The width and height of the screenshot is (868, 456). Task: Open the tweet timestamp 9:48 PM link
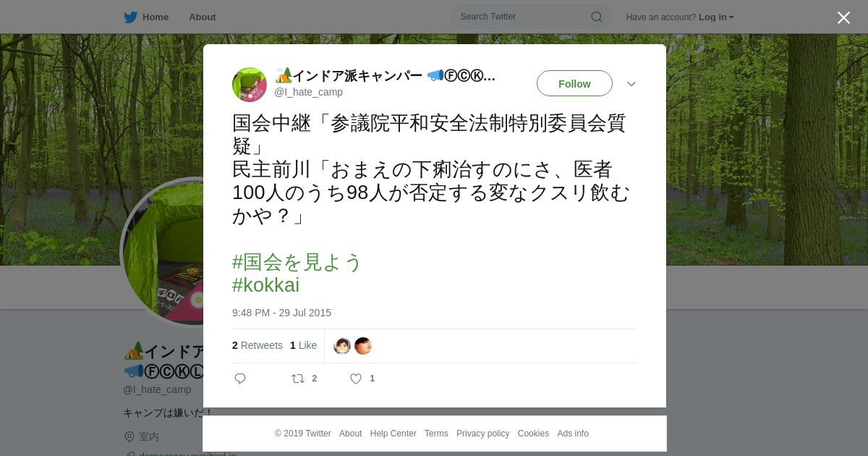pyautogui.click(x=281, y=313)
